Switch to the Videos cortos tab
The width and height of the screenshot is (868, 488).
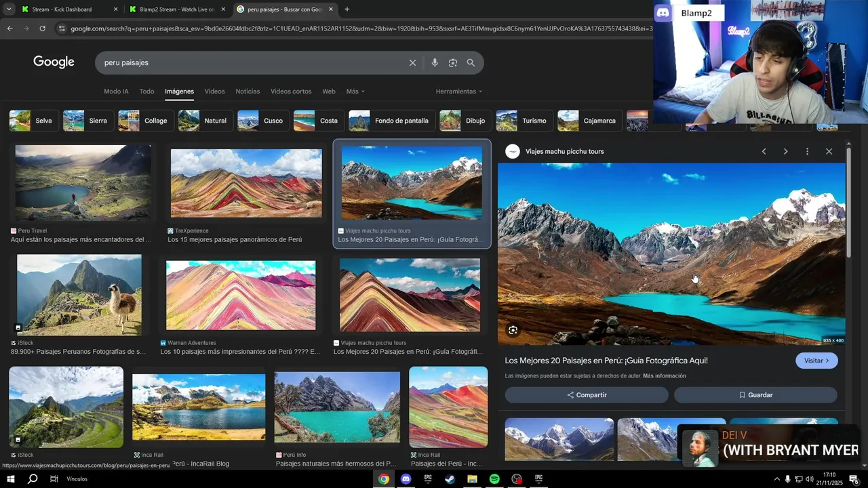pos(291,91)
